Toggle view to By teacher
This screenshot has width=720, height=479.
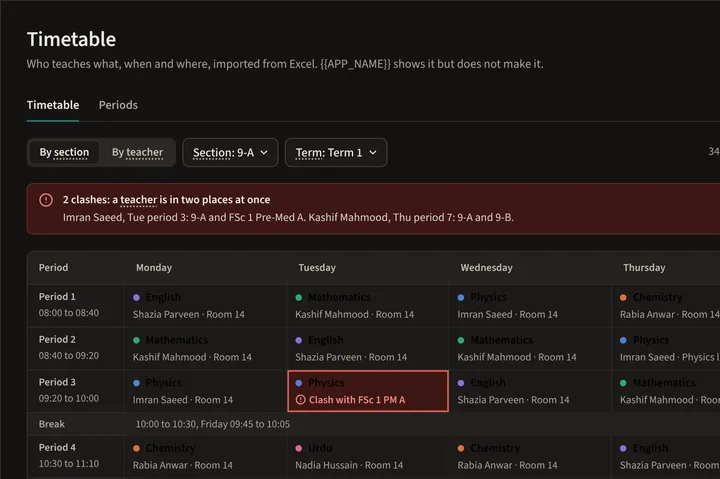pos(137,152)
